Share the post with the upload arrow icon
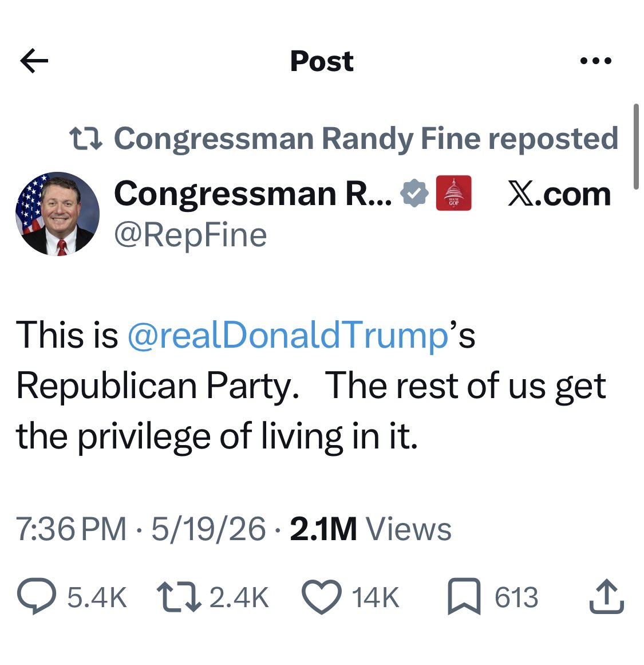The height and width of the screenshot is (665, 644). pos(607,596)
